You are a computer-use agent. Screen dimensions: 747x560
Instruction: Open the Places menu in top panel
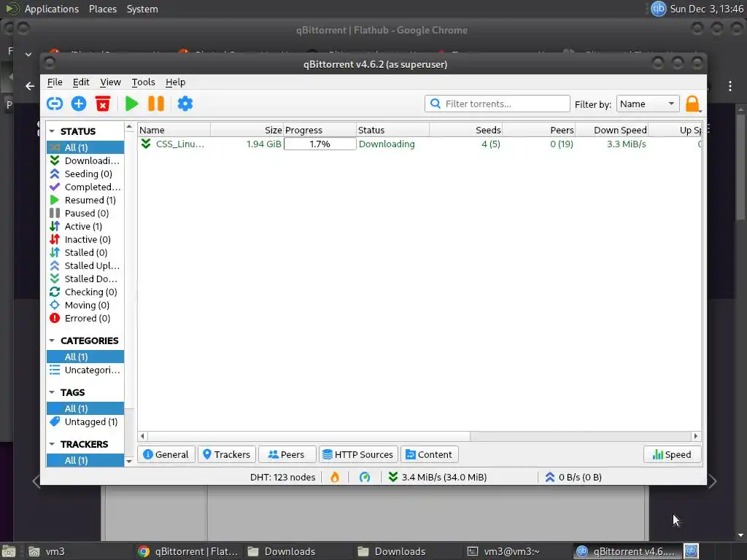(103, 9)
